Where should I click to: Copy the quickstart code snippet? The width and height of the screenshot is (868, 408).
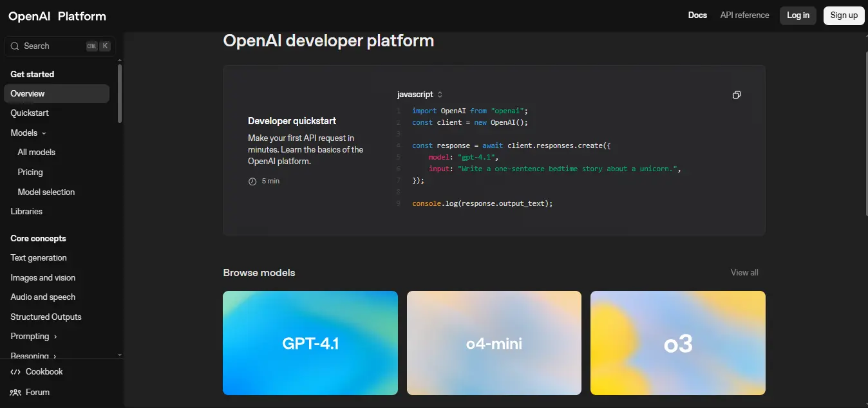[x=737, y=95]
